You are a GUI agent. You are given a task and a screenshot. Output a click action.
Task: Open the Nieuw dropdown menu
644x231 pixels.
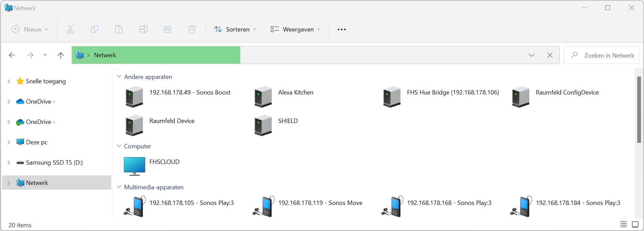pyautogui.click(x=30, y=29)
